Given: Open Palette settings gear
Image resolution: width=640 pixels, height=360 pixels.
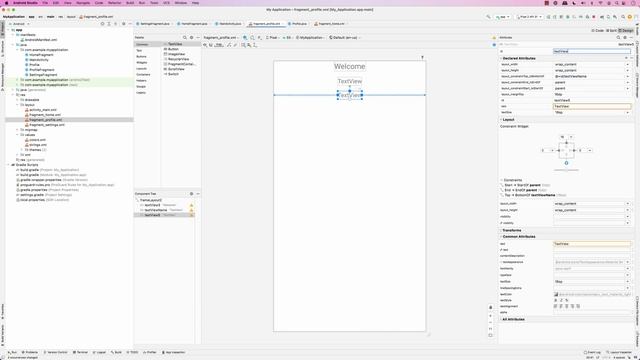Looking at the screenshot, I should pos(191,38).
